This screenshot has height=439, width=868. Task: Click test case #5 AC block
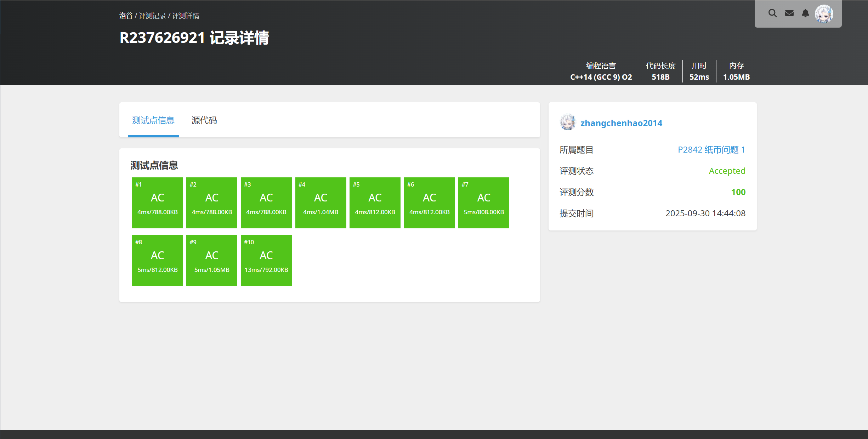[375, 203]
